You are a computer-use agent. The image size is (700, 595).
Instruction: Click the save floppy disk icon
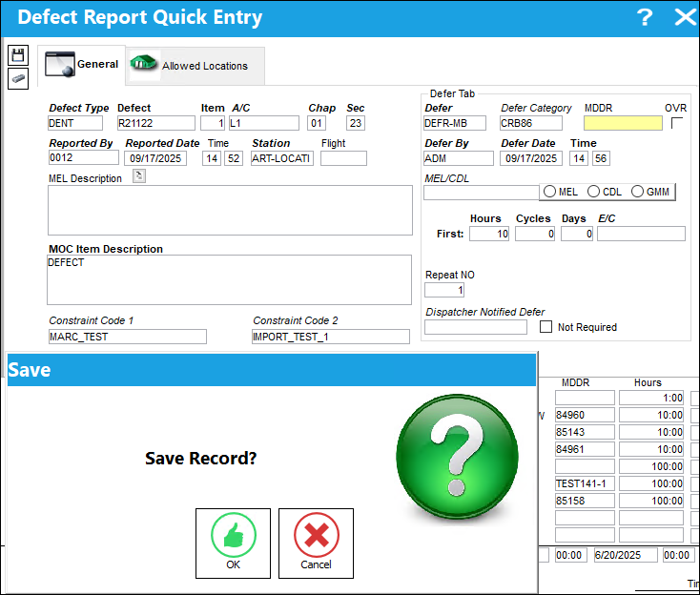pyautogui.click(x=18, y=55)
